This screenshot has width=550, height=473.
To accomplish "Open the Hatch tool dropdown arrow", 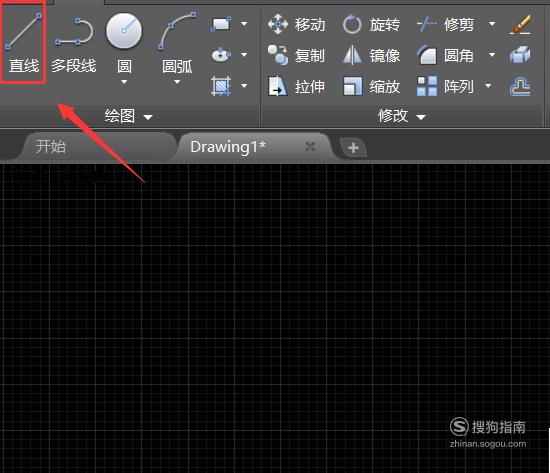I will point(244,86).
